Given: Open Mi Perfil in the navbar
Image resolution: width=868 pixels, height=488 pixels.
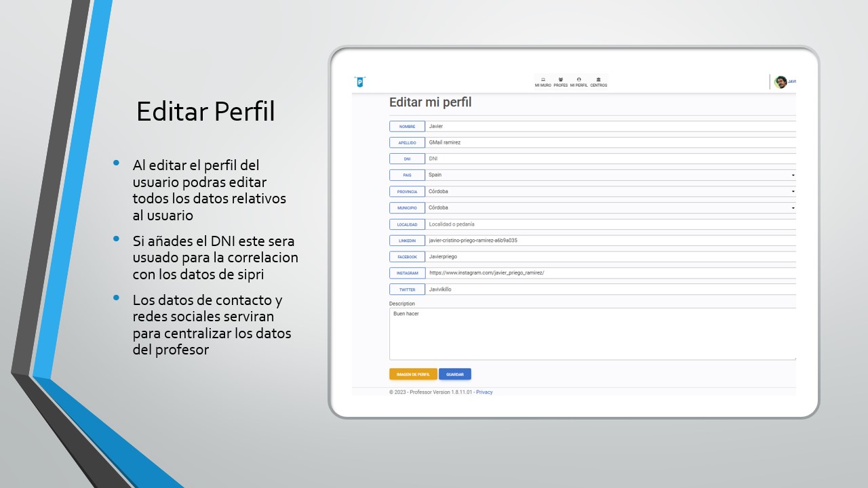Looking at the screenshot, I should click(x=578, y=82).
